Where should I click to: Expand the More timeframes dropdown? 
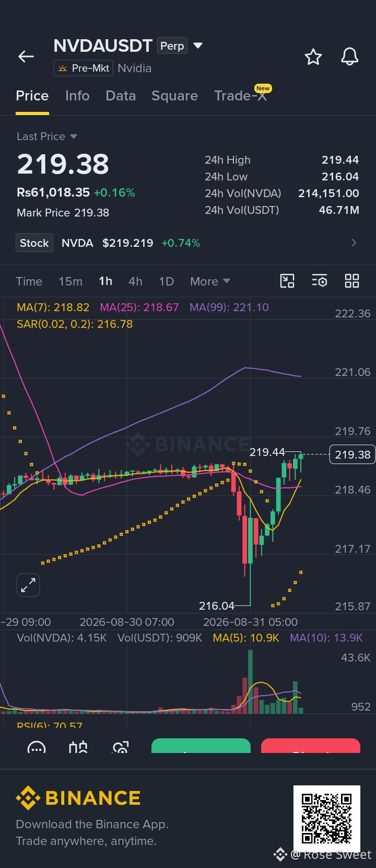tap(210, 281)
